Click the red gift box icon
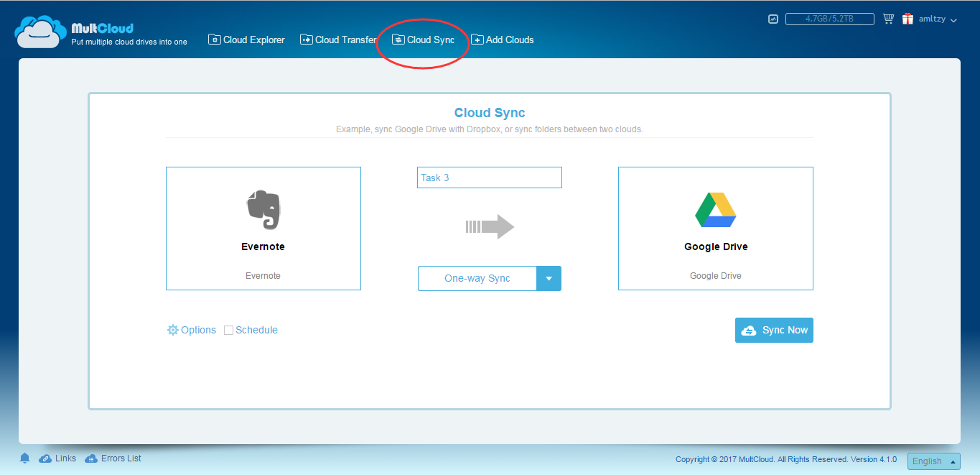The width and height of the screenshot is (980, 475). point(908,19)
